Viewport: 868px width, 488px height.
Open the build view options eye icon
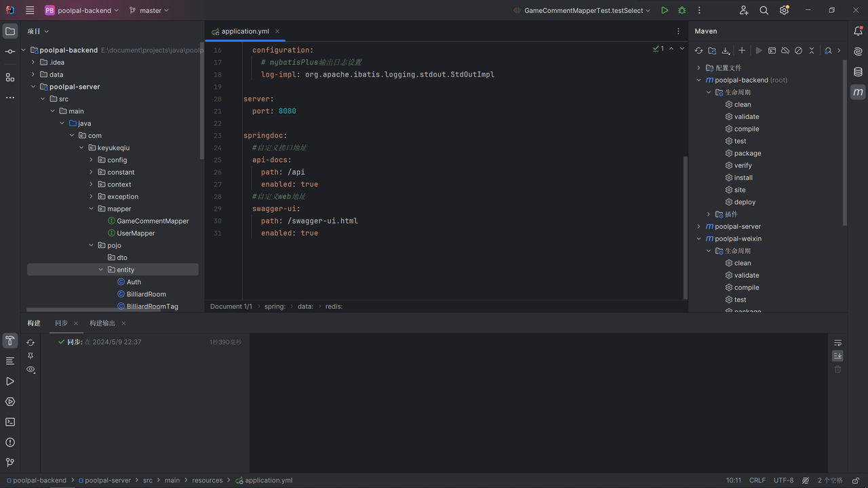tap(31, 369)
